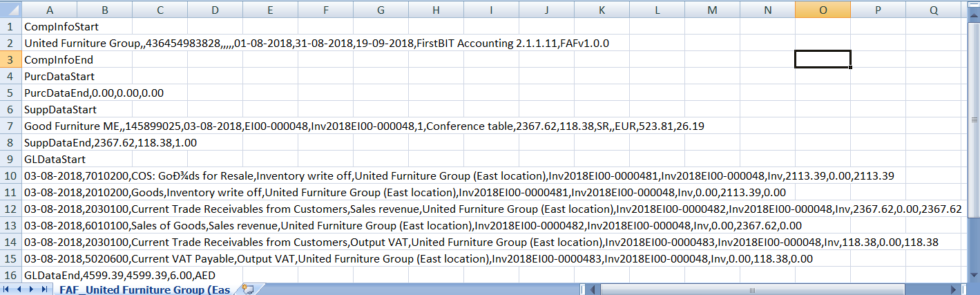The height and width of the screenshot is (295, 980).
Task: Click 2030100 Trade Receivables Output VAT row
Action: 481,242
